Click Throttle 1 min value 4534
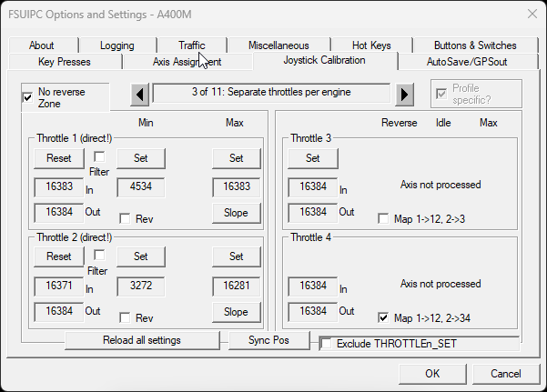 coord(141,187)
